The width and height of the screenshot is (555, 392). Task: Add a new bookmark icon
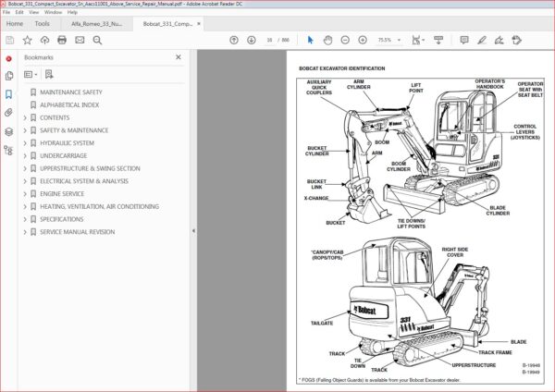pyautogui.click(x=49, y=74)
